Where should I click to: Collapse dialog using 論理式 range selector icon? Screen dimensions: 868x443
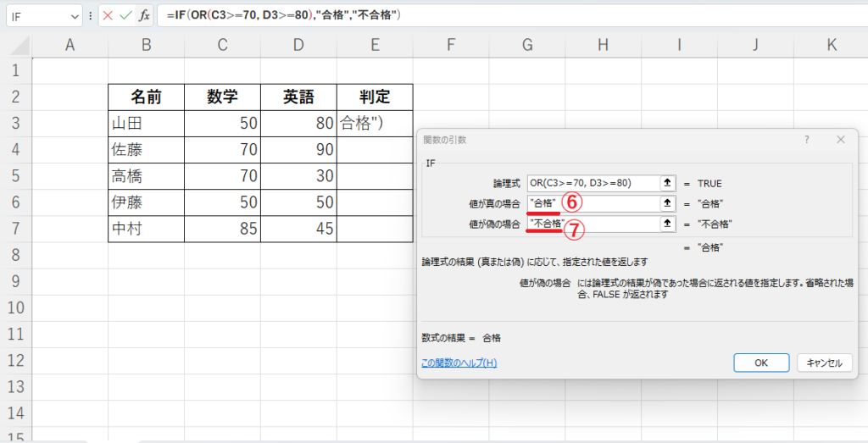(668, 183)
